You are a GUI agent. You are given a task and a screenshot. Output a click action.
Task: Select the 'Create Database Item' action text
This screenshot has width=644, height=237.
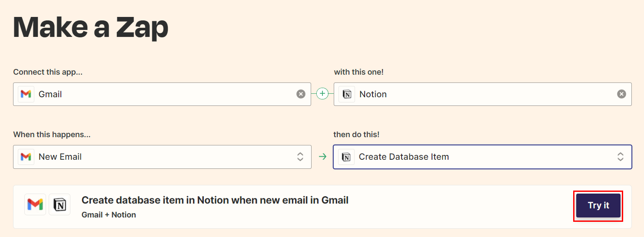click(x=404, y=157)
